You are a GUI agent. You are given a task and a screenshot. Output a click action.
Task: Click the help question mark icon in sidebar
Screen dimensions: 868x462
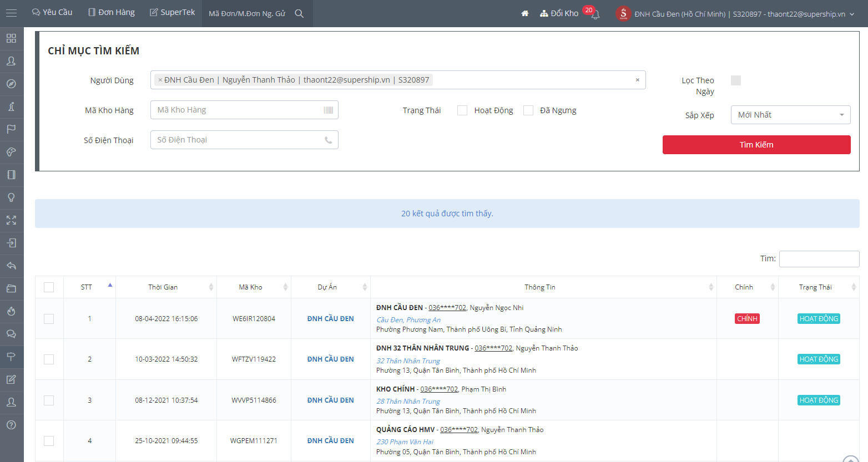pos(11,425)
